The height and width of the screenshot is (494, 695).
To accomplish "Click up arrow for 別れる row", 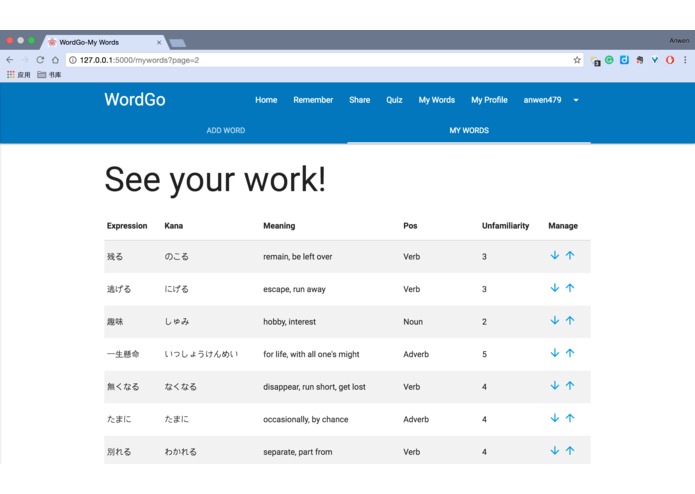I will [570, 451].
